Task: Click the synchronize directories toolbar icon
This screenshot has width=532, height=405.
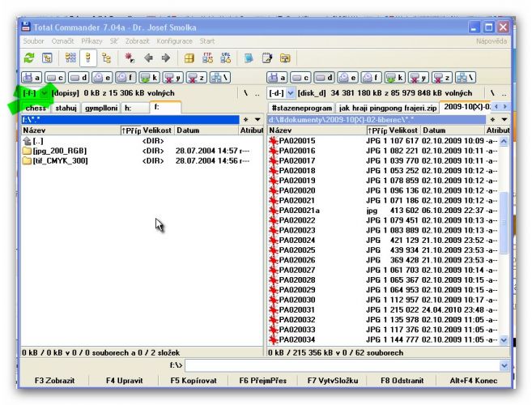Action: (x=285, y=58)
